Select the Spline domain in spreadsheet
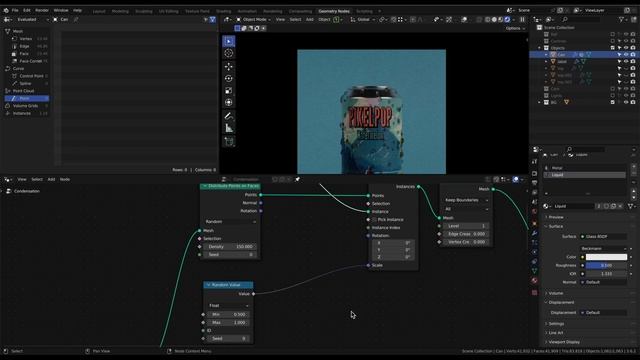 [x=27, y=83]
